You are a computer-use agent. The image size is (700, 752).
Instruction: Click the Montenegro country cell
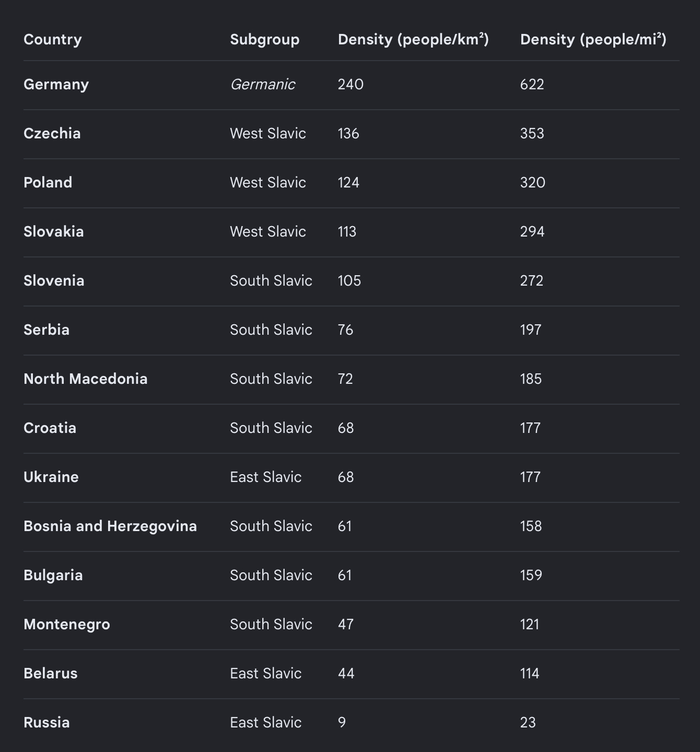[x=67, y=625]
